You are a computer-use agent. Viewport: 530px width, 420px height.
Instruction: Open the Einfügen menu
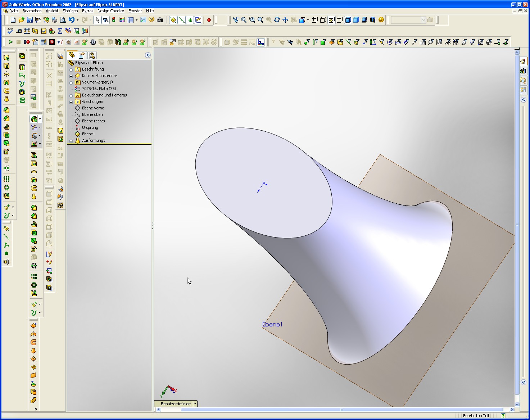tap(70, 11)
